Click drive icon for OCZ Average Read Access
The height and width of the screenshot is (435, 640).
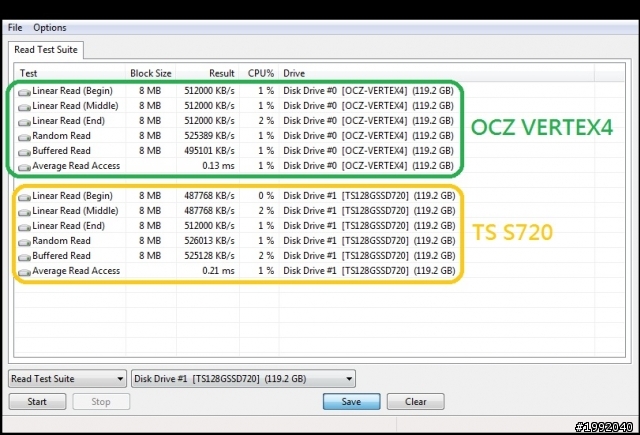[24, 167]
